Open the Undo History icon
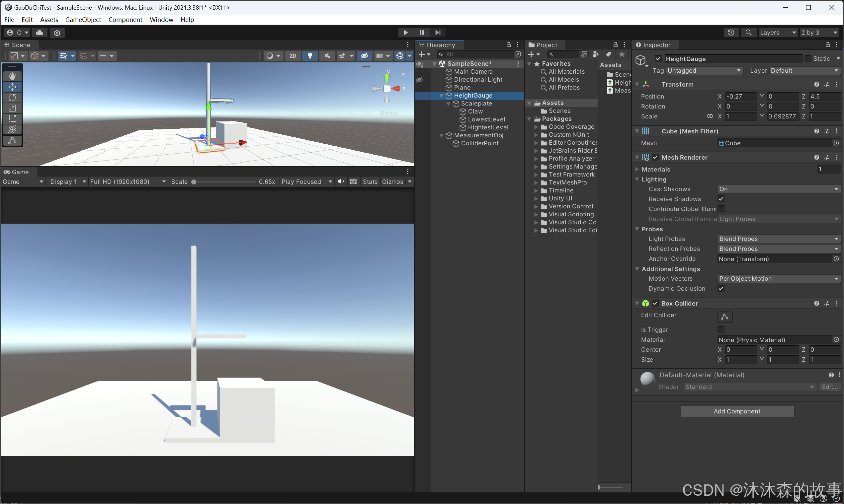844x504 pixels. pyautogui.click(x=731, y=32)
